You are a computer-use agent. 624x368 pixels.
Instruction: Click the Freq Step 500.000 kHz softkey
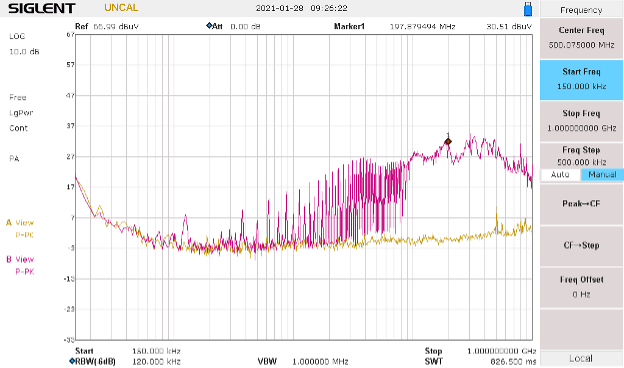tap(581, 156)
